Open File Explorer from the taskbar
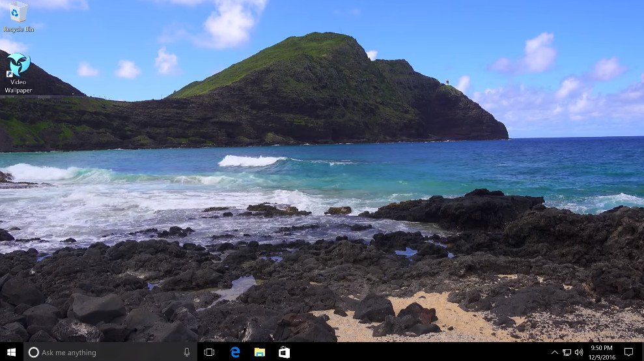This screenshot has width=644, height=361. coord(260,352)
